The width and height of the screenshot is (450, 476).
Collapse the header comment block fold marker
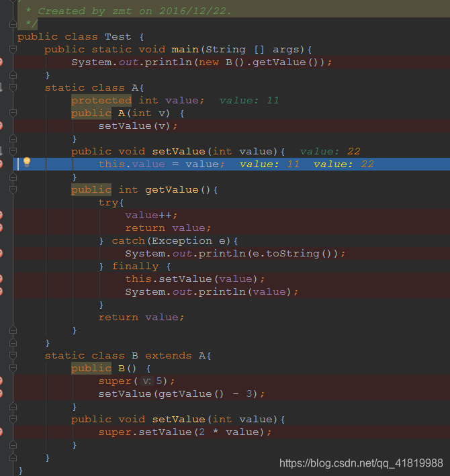point(13,23)
